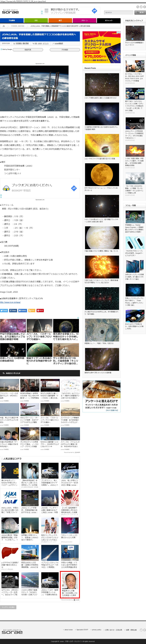Viewport: 146px width, 644px height.
Task: Click the Ads by Google info label
Action: (x=6, y=49)
